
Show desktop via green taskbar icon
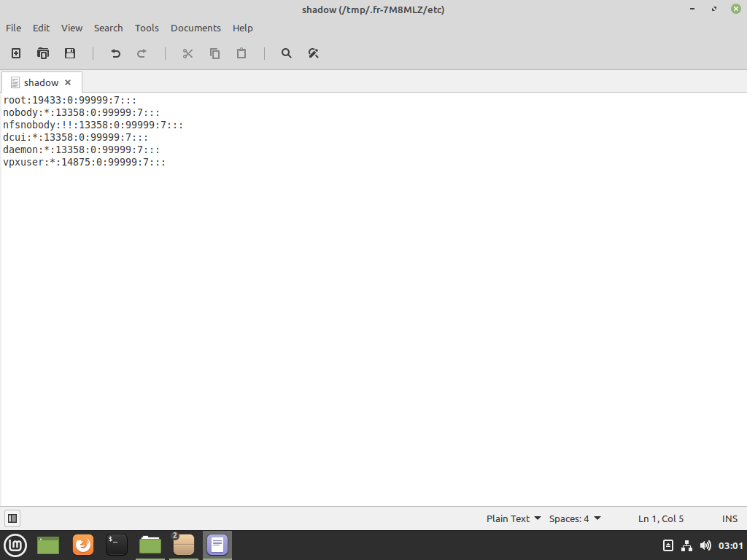(48, 545)
